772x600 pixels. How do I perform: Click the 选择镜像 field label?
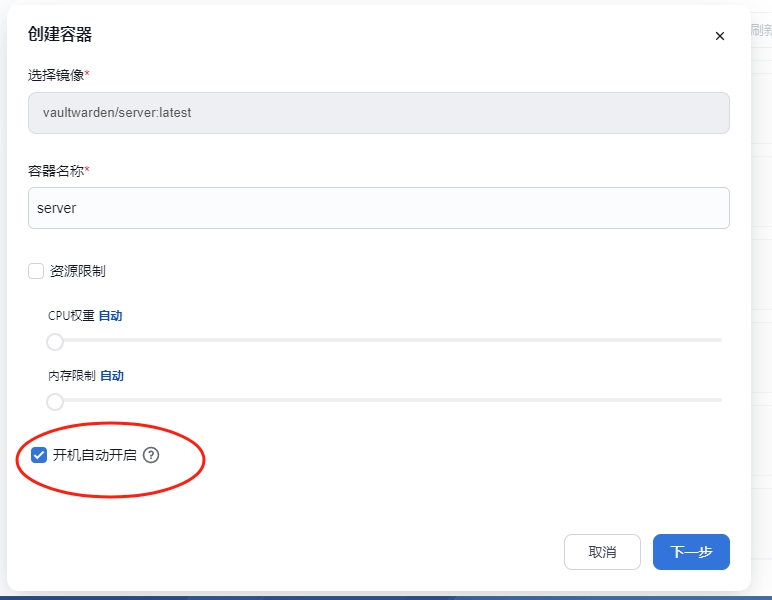(56, 75)
